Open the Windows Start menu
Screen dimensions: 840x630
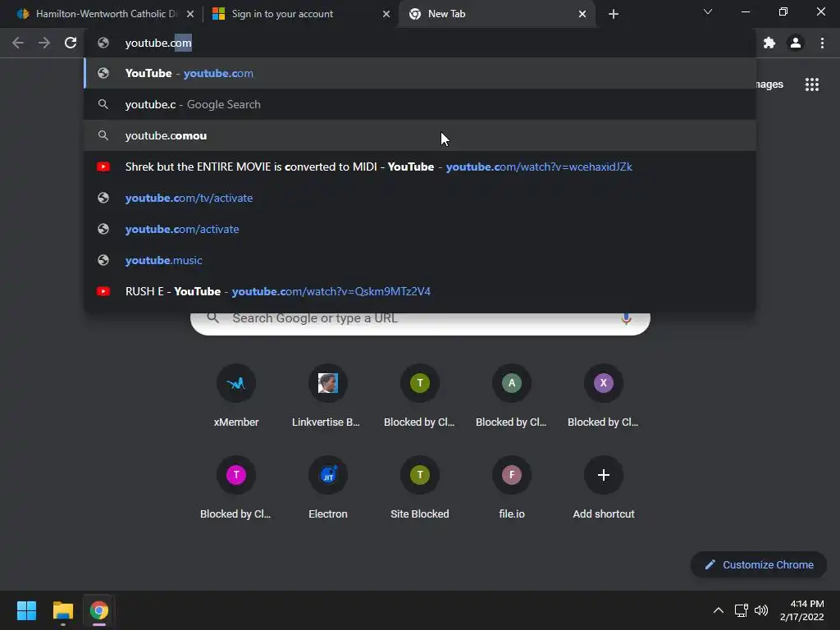pos(26,610)
